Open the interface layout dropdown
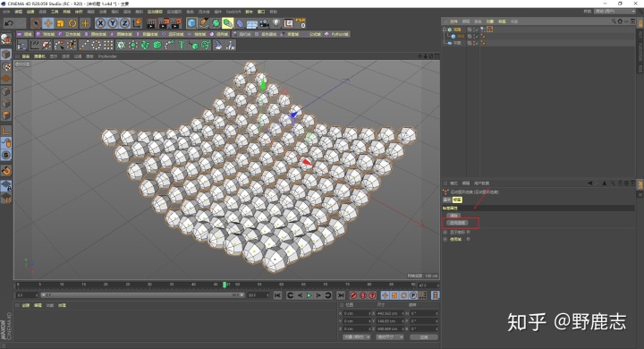 pyautogui.click(x=614, y=11)
